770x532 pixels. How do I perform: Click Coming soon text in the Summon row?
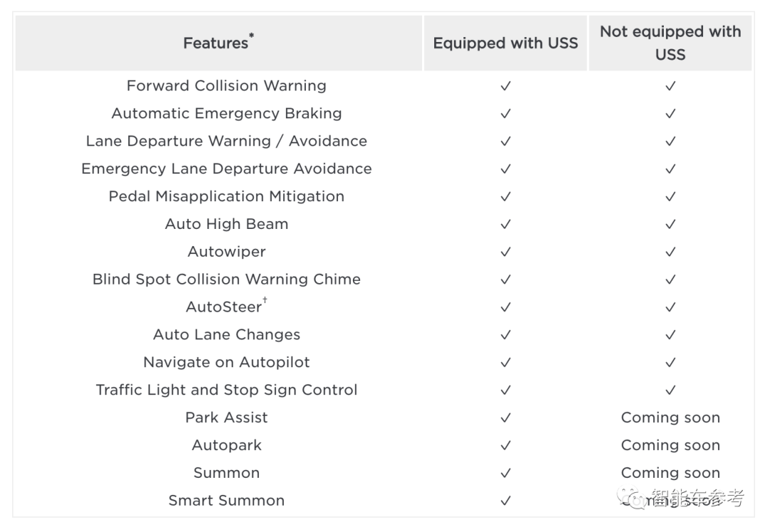point(670,473)
